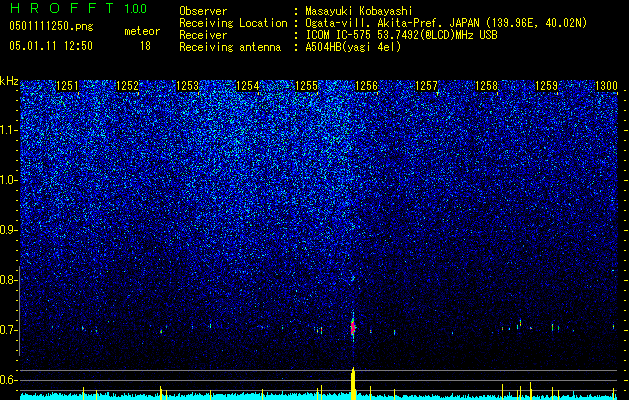Viewport: 629px width, 400px height.
Task: Click the 1255 time marker
Action: point(306,86)
